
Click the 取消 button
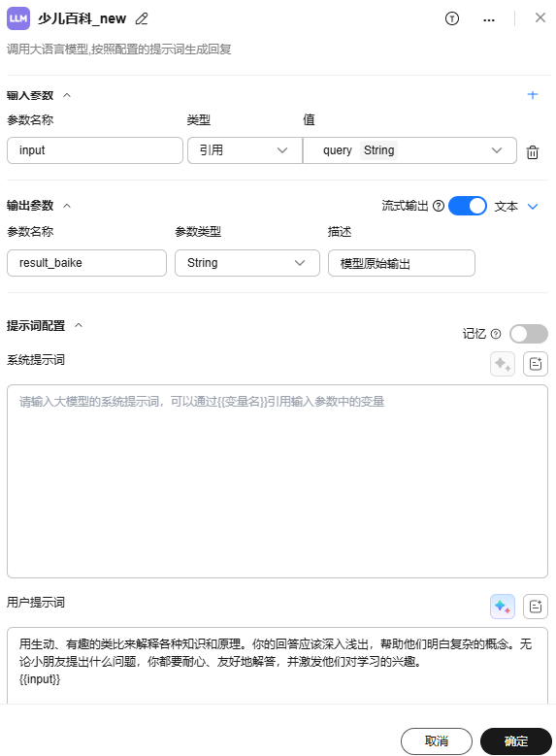click(x=437, y=741)
